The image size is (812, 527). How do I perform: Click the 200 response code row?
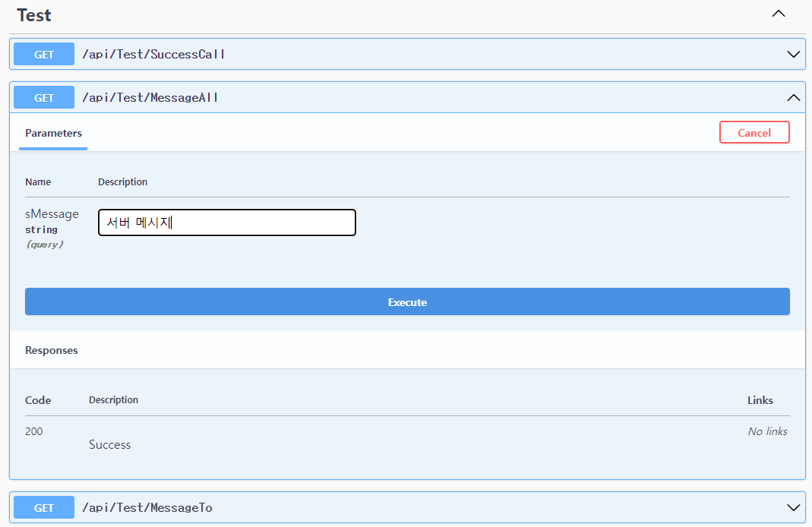click(33, 431)
